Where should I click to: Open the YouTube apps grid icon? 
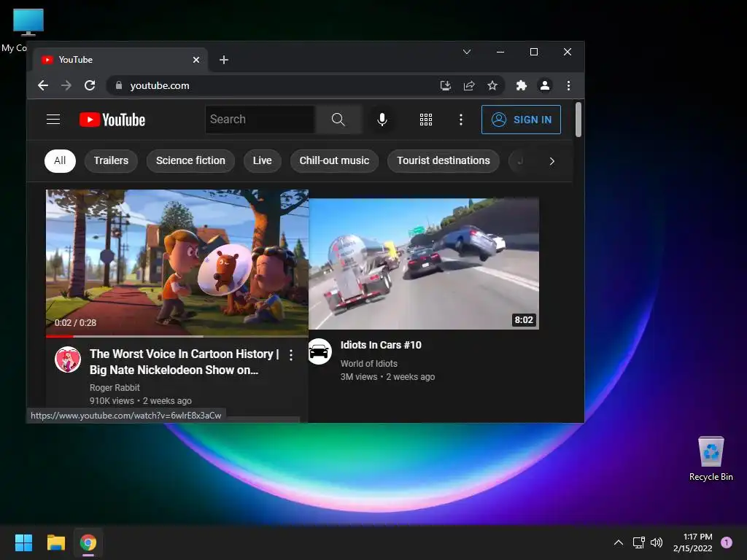426,120
